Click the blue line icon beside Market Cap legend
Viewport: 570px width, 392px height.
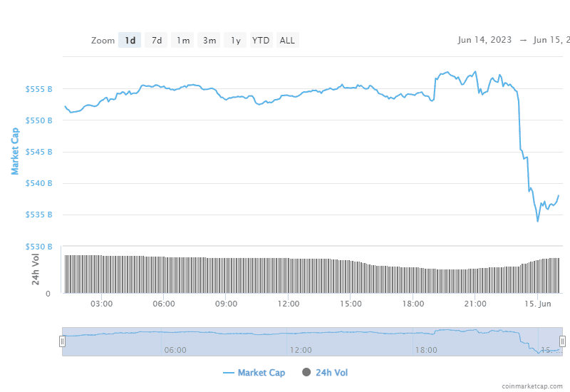tap(228, 373)
